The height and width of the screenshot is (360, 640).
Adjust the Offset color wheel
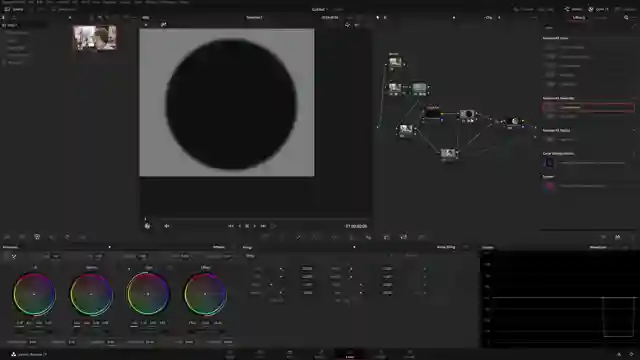(x=205, y=294)
